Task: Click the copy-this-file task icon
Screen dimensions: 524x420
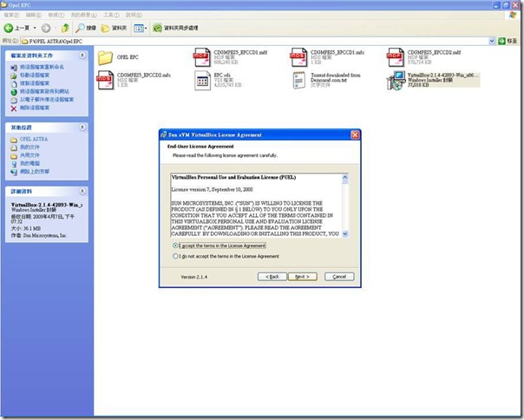Action: click(x=14, y=83)
